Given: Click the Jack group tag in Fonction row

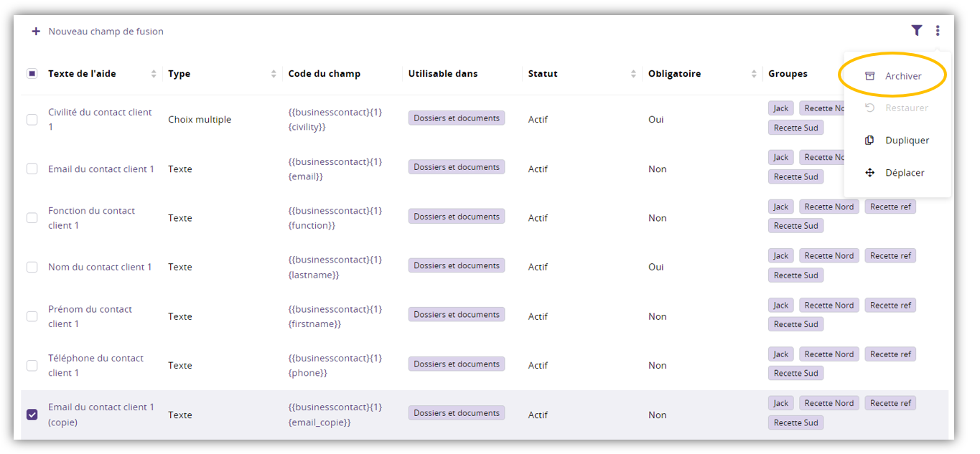Looking at the screenshot, I should [780, 207].
